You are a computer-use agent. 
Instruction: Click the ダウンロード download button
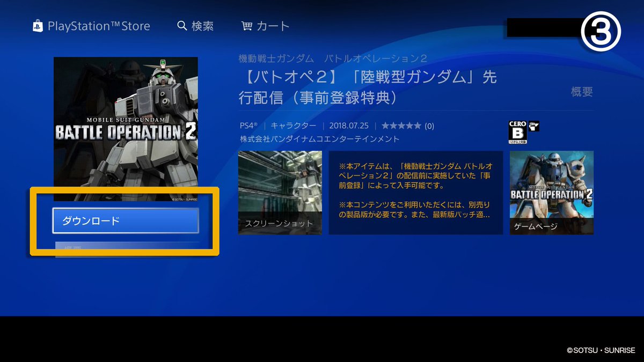pyautogui.click(x=126, y=220)
